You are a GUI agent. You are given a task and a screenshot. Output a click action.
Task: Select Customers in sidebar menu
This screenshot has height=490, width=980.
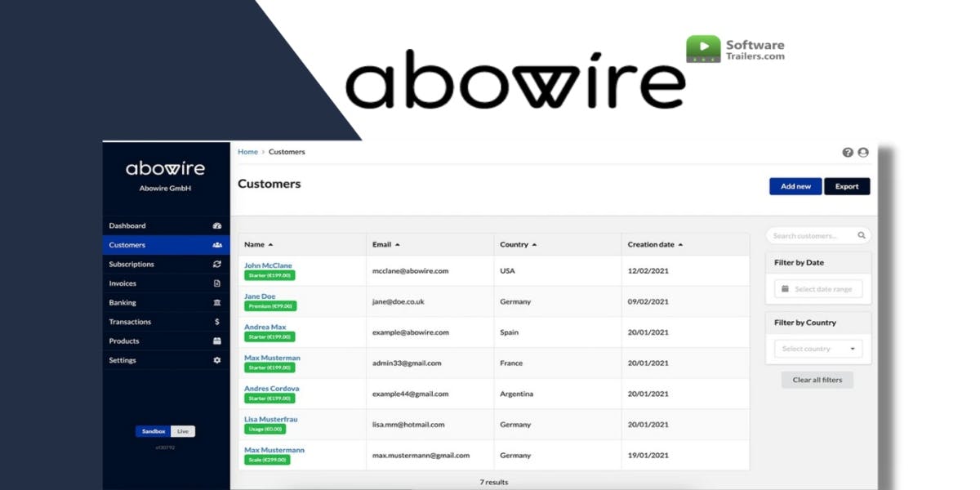(166, 245)
